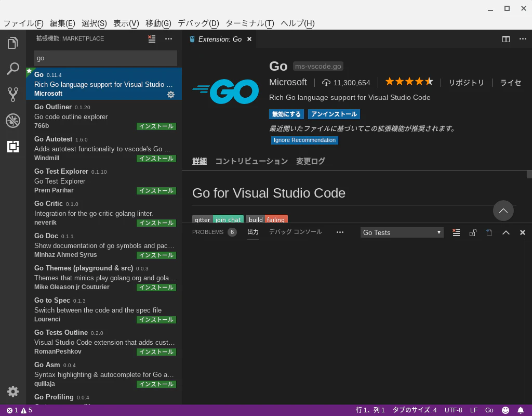532x416 pixels.
Task: Maximize the panel with the chevron
Action: (x=506, y=232)
